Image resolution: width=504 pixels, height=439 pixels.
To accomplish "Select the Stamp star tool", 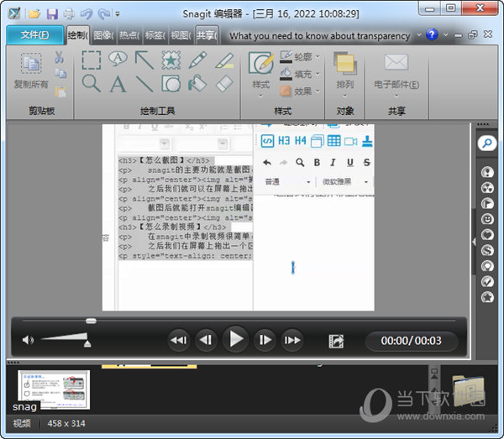I will click(x=171, y=60).
